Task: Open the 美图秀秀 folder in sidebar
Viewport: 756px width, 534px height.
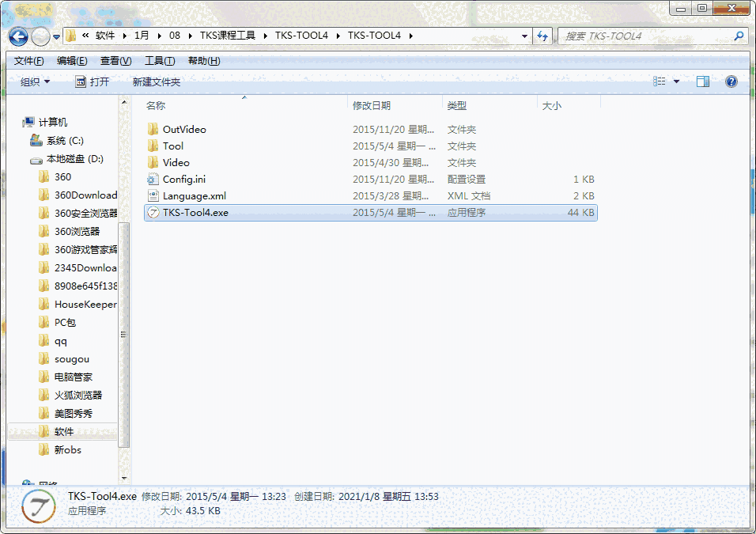Action: (65, 414)
